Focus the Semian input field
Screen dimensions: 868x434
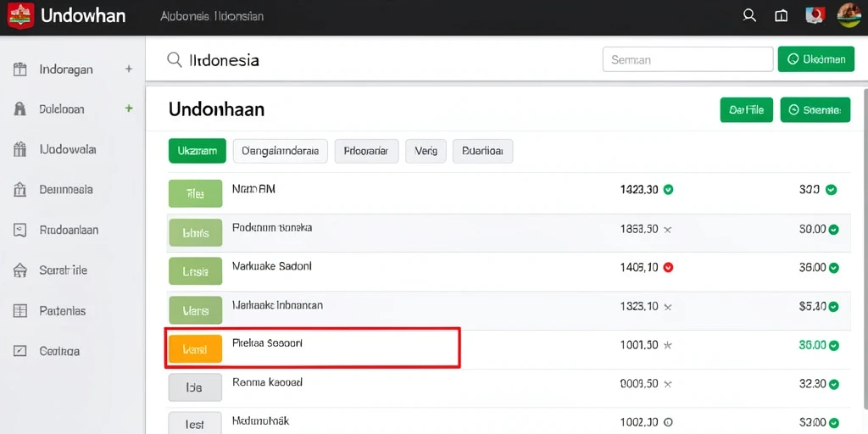point(687,59)
